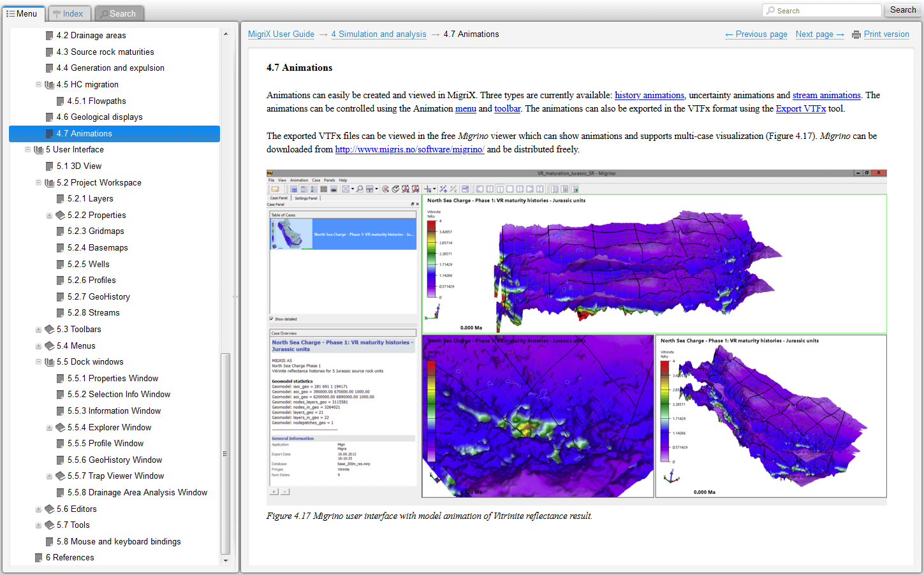
Task: Open the toolbar link in the paragraph
Action: [x=508, y=108]
